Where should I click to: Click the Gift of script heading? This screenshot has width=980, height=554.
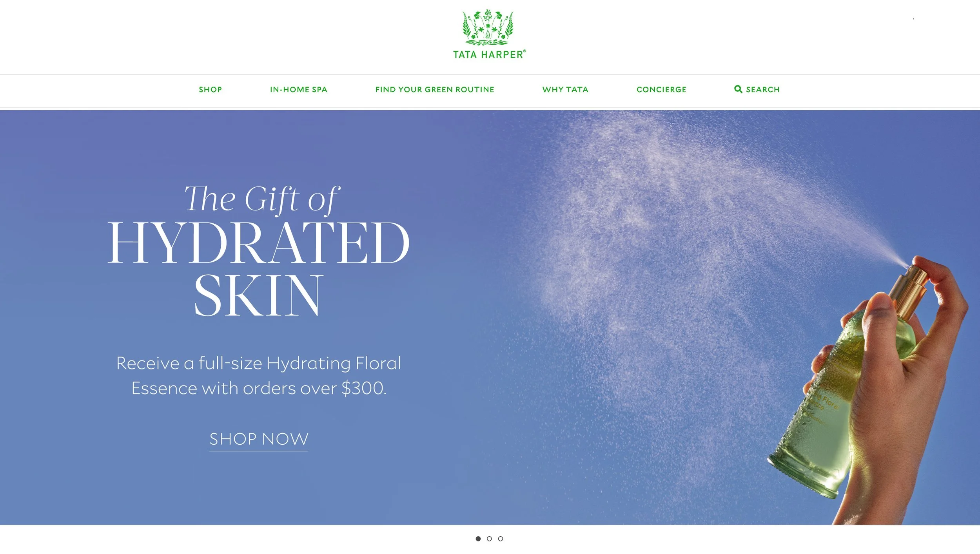[262, 199]
